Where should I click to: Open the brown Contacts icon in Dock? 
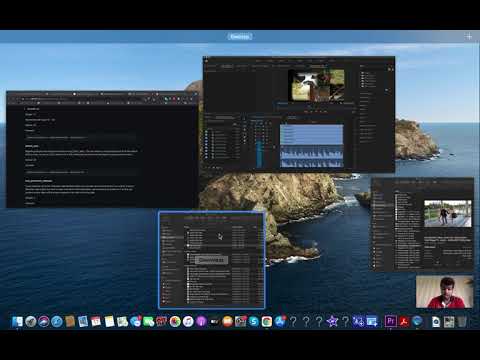[70, 322]
